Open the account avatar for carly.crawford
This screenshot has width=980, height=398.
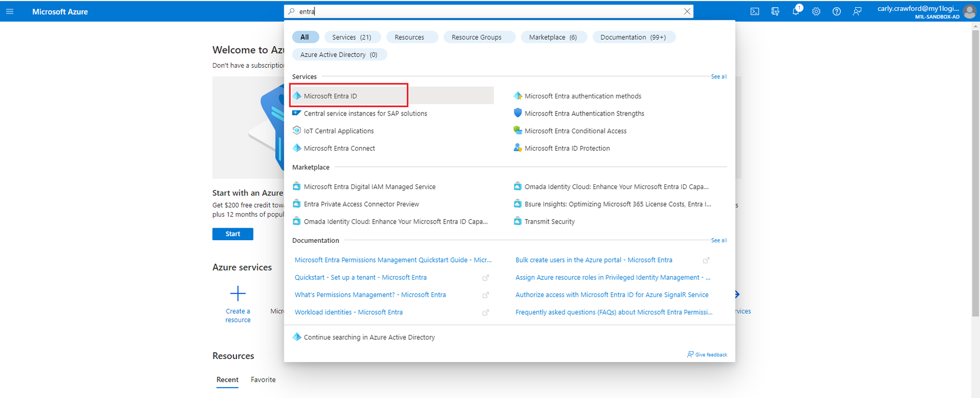point(970,11)
